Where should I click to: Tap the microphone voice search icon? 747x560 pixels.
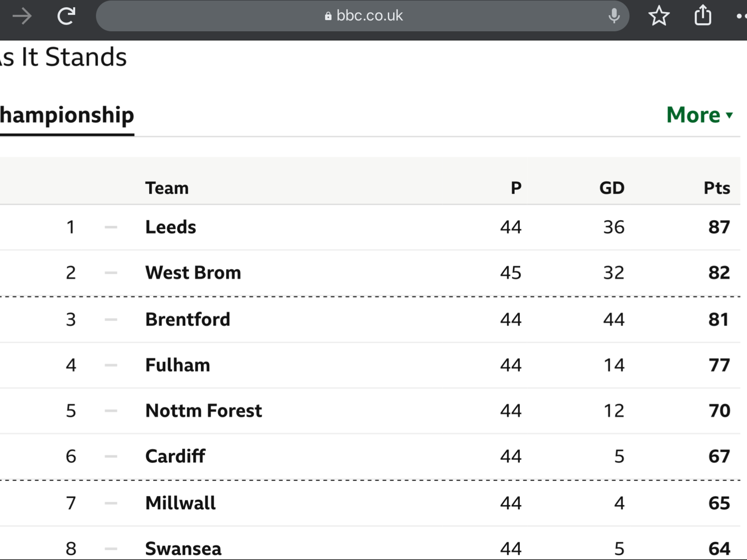click(614, 16)
